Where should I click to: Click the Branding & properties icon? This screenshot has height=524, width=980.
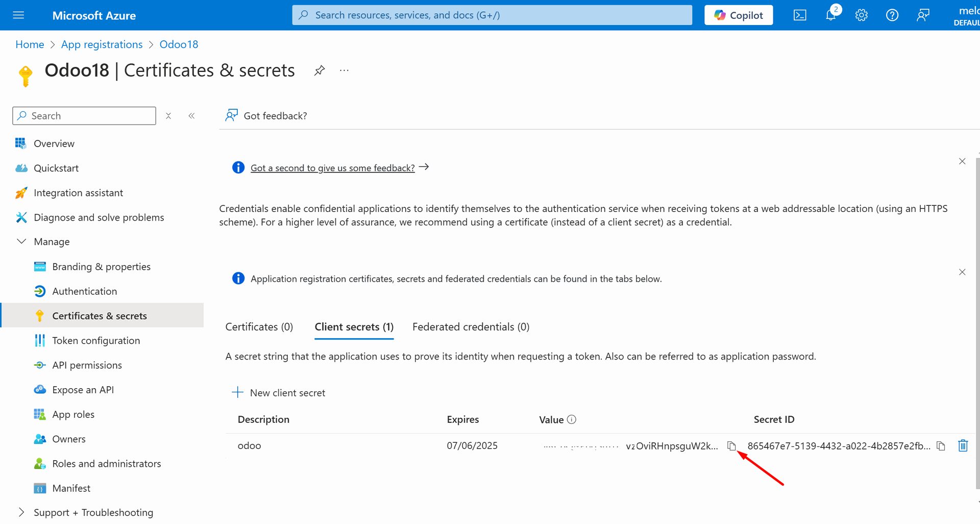point(40,267)
